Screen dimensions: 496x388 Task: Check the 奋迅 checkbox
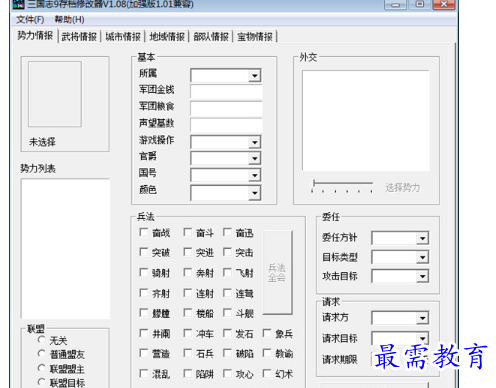coord(227,232)
